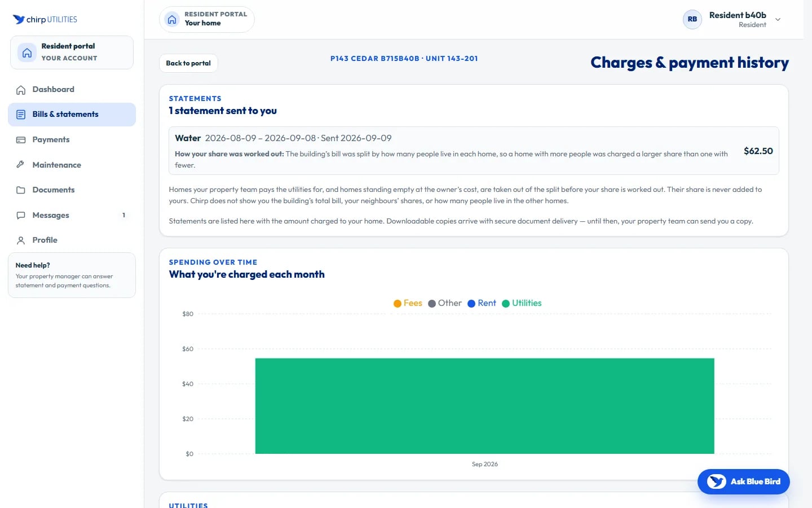Click the bird icon on Ask Blue Bird
The height and width of the screenshot is (508, 812).
[717, 481]
